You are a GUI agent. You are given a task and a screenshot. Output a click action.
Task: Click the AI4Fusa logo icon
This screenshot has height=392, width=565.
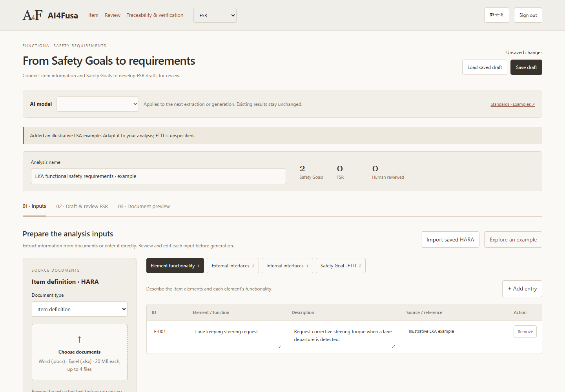pos(33,15)
